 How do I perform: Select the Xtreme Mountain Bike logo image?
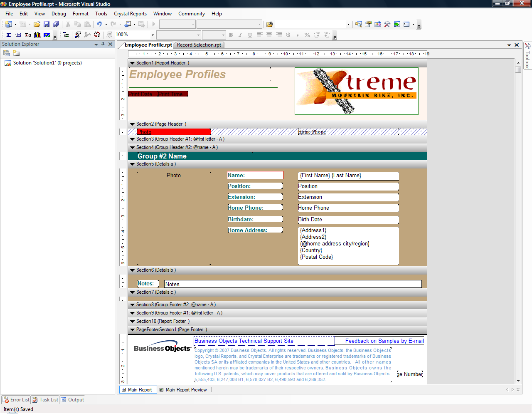click(x=357, y=91)
